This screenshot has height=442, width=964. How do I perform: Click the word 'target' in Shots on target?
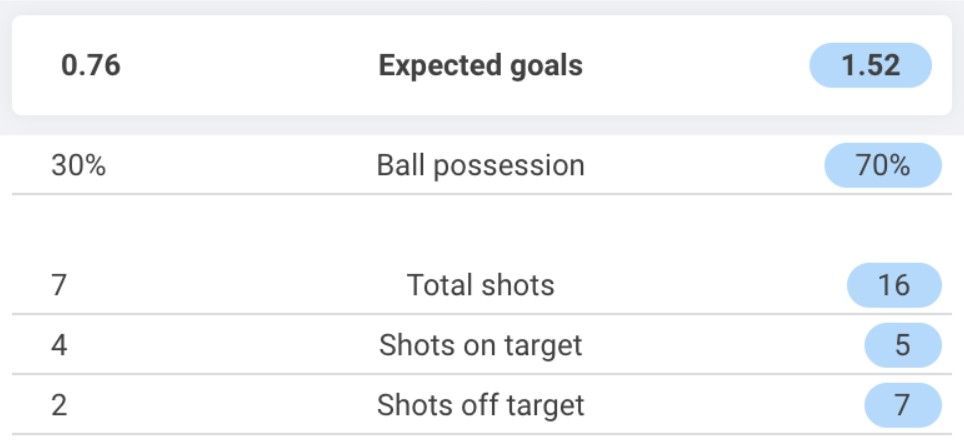click(543, 347)
